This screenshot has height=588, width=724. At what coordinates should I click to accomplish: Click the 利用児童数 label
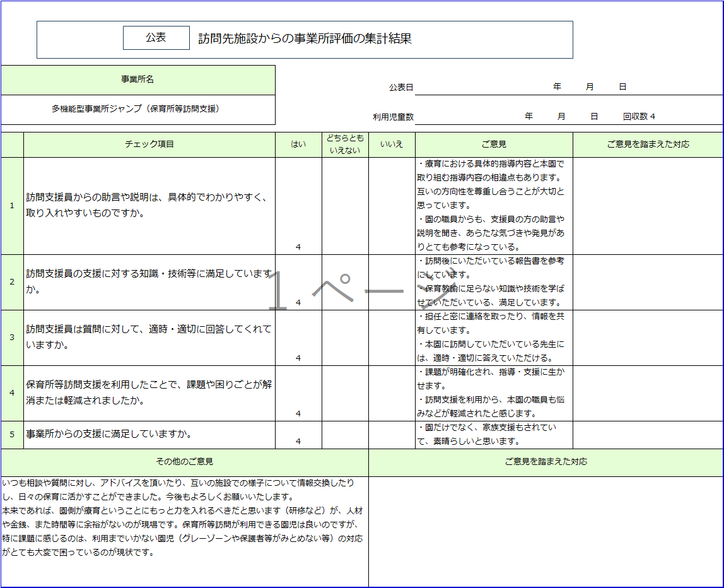(393, 117)
